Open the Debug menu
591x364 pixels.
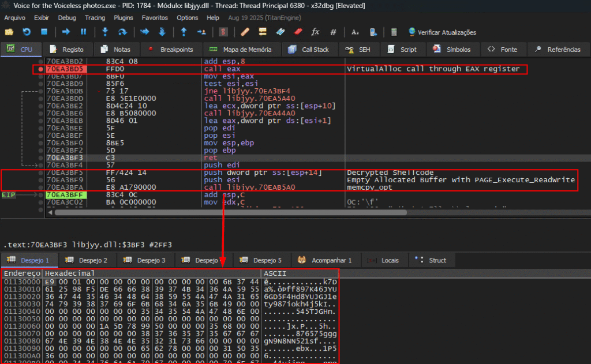point(67,18)
